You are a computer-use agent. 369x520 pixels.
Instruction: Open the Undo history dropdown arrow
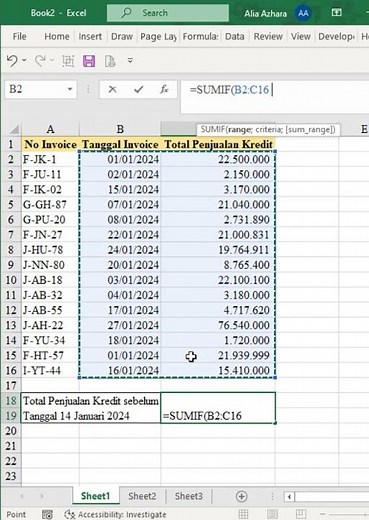tap(24, 61)
